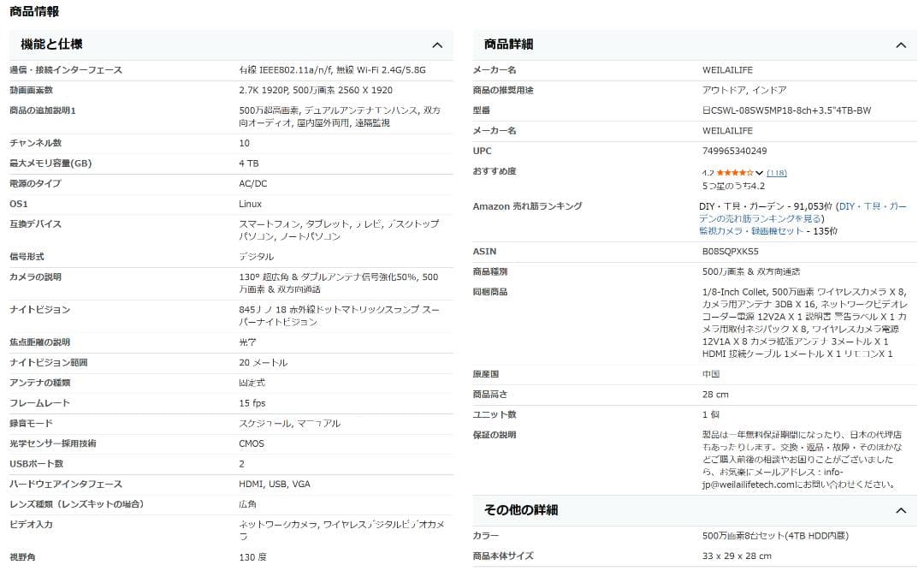Open the star-rating breakdown dropdown arrow

coord(760,173)
